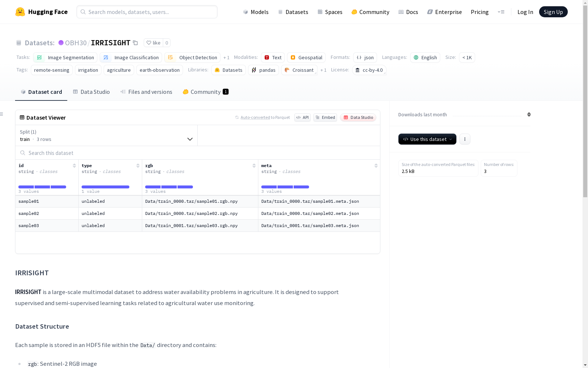Switch to the Data Studio tab
Screen dimensions: 588x368
[92, 92]
